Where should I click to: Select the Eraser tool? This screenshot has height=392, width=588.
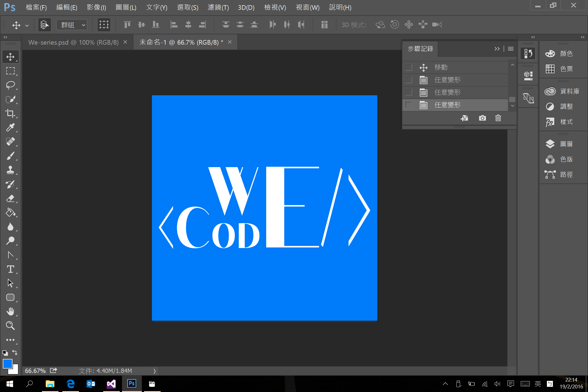tap(10, 198)
